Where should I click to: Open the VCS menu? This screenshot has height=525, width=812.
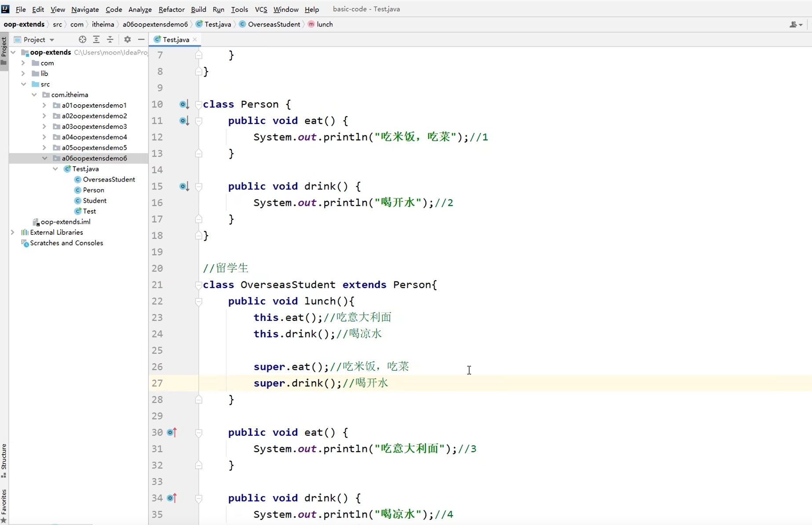[x=260, y=9]
